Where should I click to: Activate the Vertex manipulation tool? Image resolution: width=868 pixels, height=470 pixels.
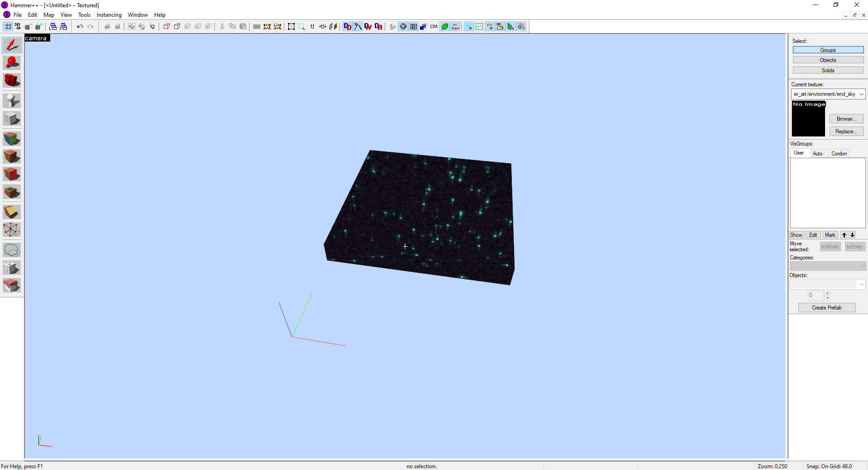point(12,230)
